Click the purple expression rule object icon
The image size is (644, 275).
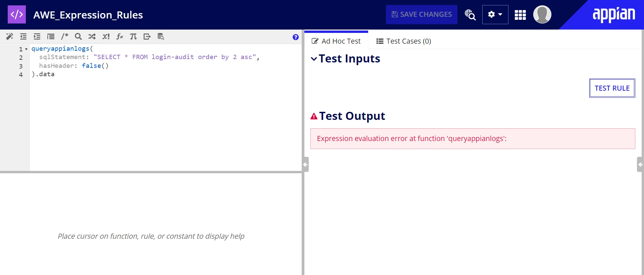pyautogui.click(x=17, y=14)
